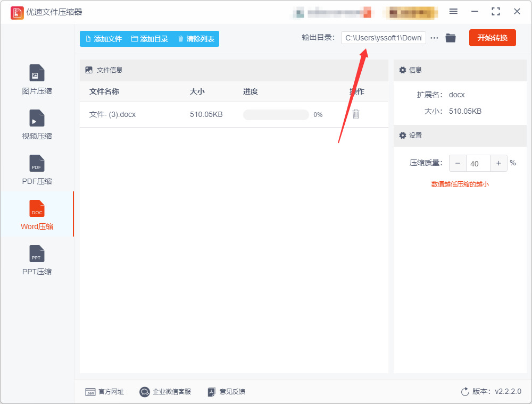Check for updates via 版本 refresh icon
The image size is (532, 404).
click(x=465, y=391)
